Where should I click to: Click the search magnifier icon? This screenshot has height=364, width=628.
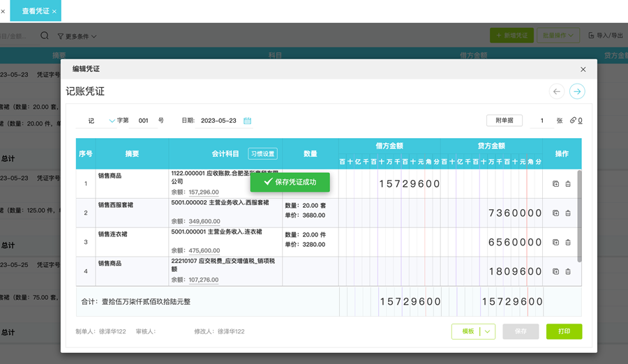pyautogui.click(x=45, y=36)
